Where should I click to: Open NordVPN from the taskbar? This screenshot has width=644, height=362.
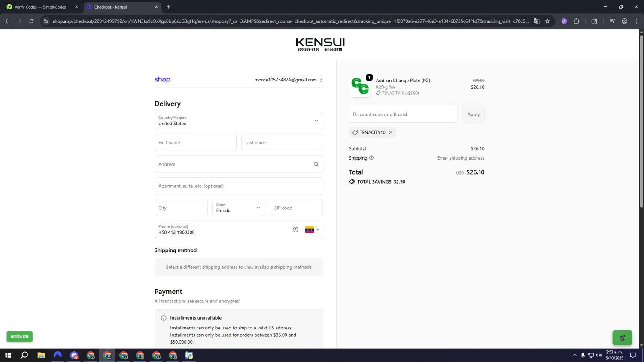58,355
